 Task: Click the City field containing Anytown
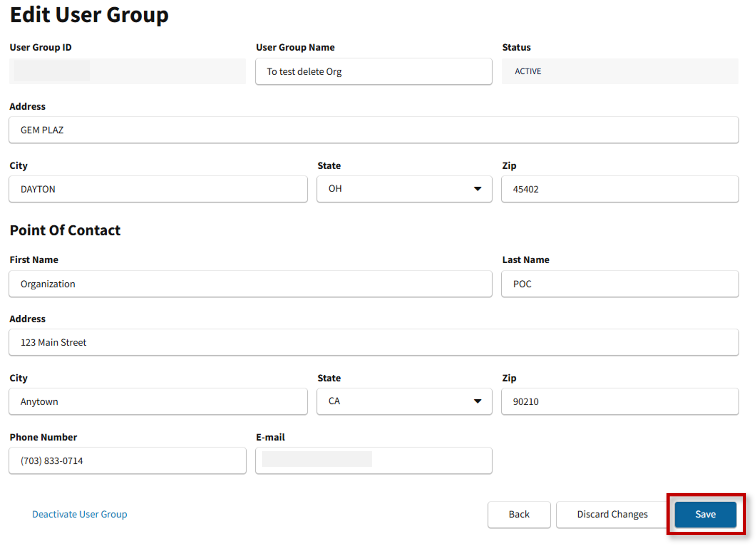click(x=158, y=401)
